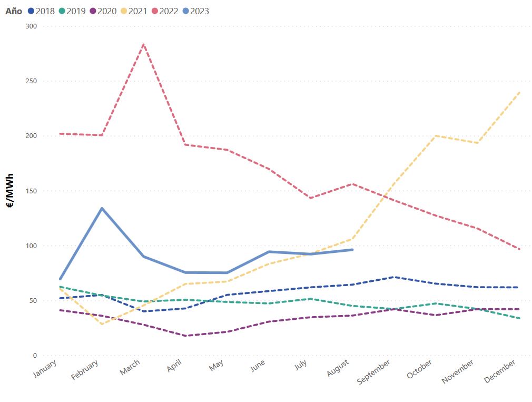The height and width of the screenshot is (402, 532).
Task: Click the August x-axis label
Action: click(339, 367)
